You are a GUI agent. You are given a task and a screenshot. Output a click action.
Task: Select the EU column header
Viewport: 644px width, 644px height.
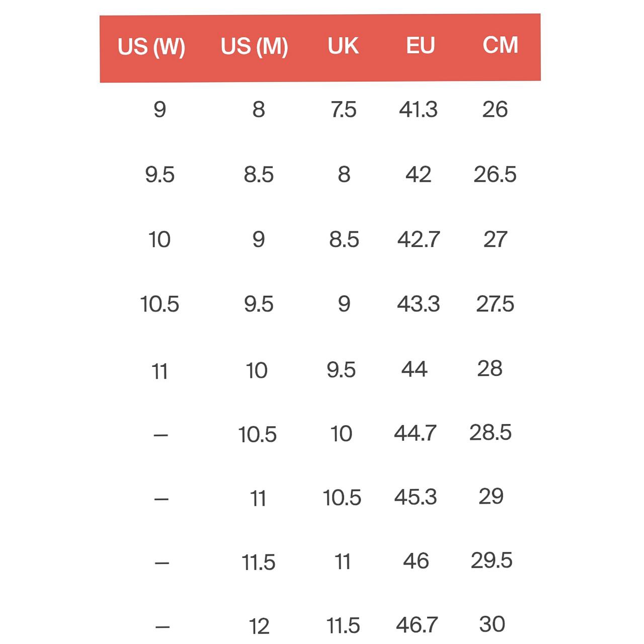(x=420, y=46)
